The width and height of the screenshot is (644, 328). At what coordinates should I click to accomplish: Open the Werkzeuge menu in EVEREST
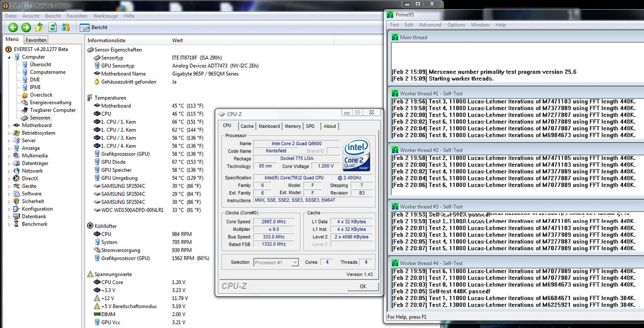click(x=105, y=16)
